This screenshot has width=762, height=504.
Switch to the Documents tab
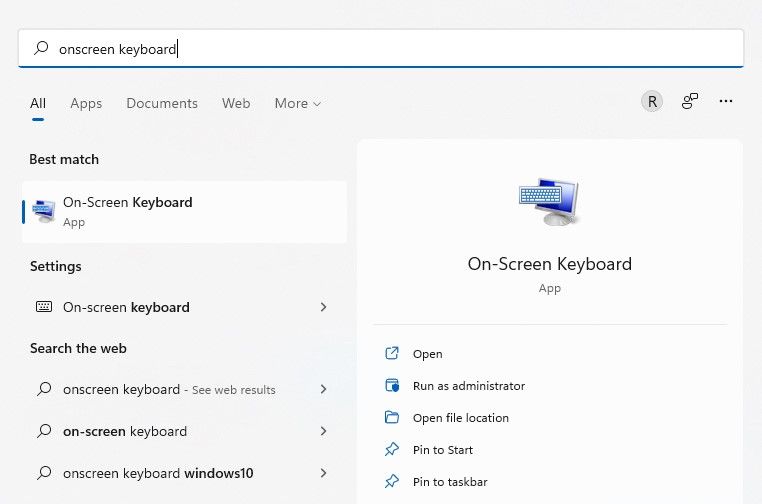(x=162, y=103)
